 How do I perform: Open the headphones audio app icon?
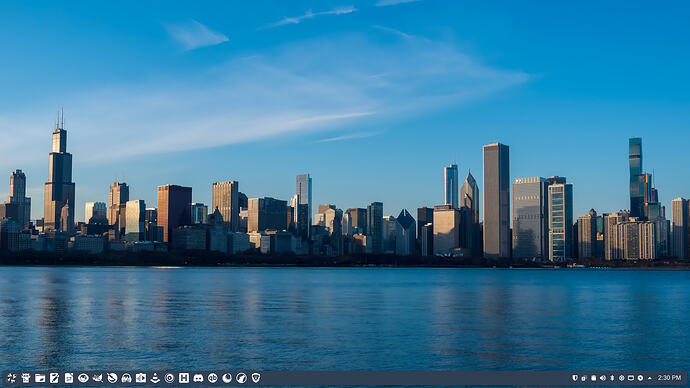(126, 378)
